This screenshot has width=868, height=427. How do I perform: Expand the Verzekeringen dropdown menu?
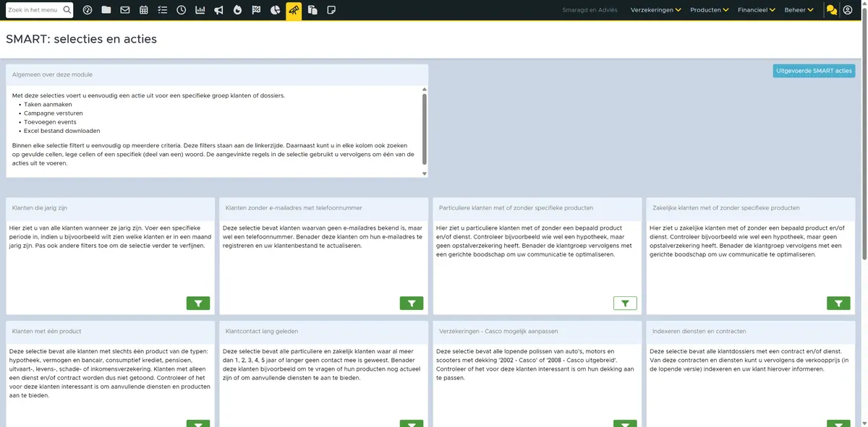pos(656,10)
